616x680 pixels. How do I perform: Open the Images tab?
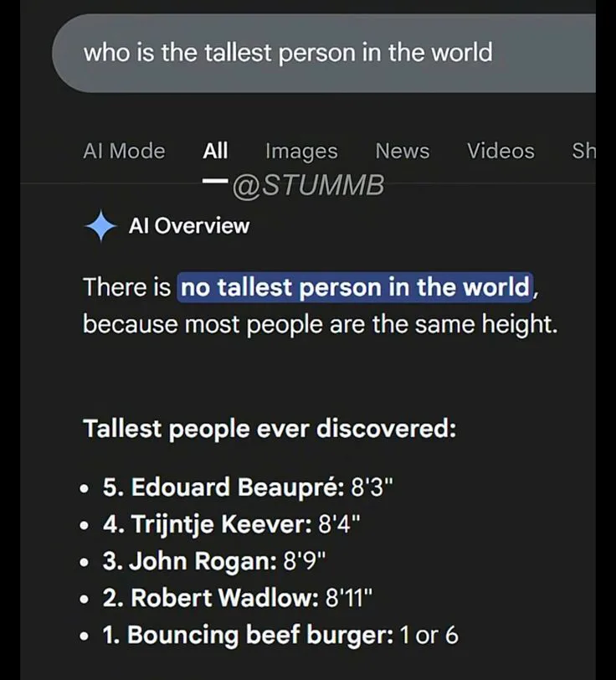tap(301, 151)
